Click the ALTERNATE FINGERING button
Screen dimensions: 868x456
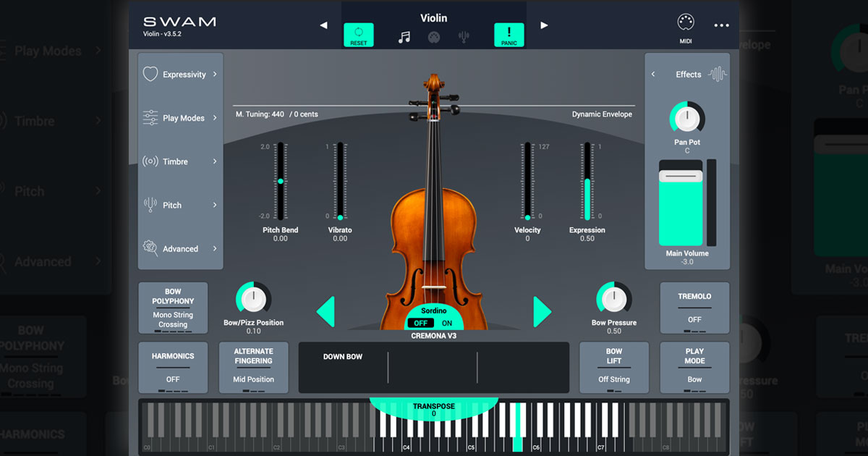click(253, 368)
